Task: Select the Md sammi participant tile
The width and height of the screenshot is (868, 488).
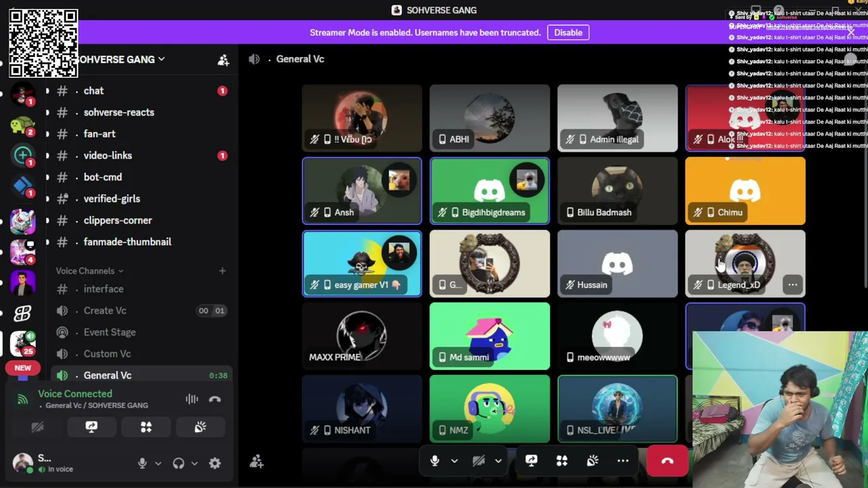Action: pyautogui.click(x=490, y=336)
